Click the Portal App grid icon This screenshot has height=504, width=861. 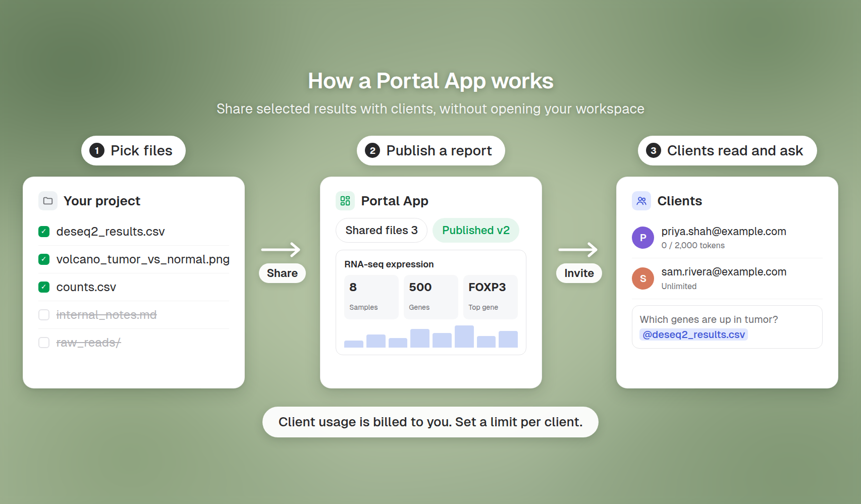[x=345, y=201]
